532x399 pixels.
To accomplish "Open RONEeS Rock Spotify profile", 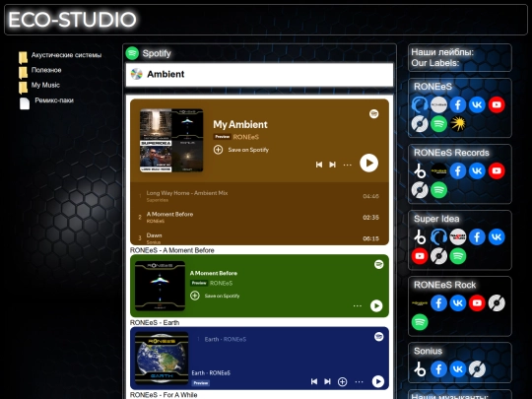I will [420, 322].
